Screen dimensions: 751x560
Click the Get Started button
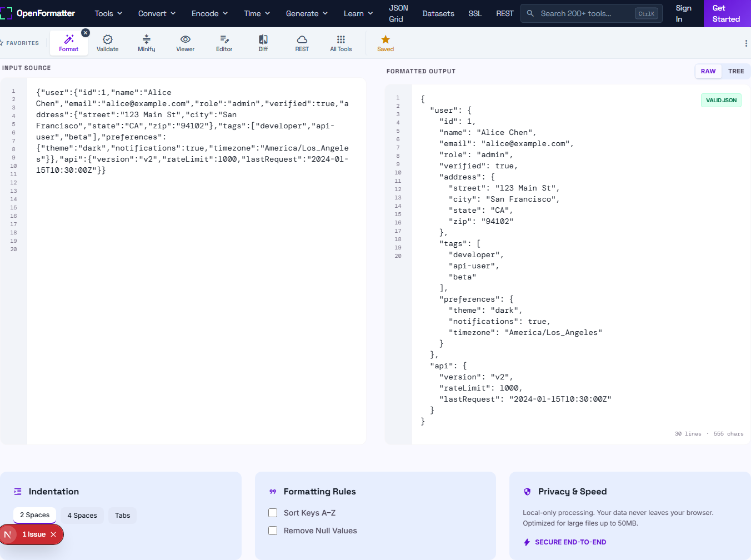pyautogui.click(x=727, y=13)
